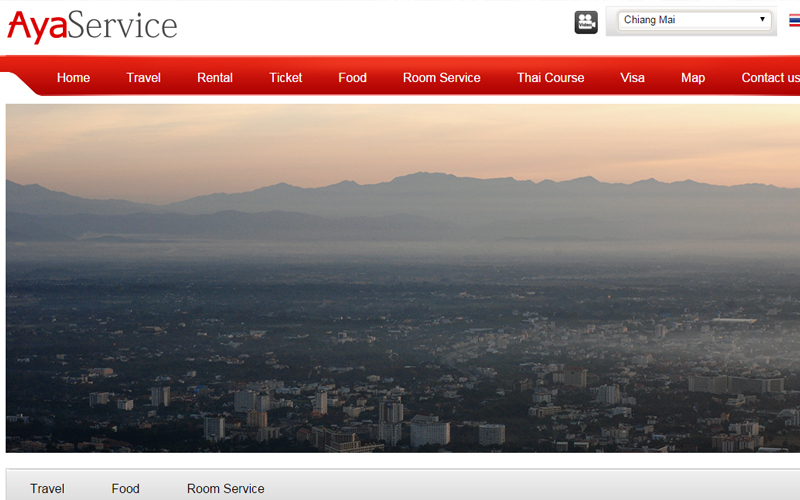Switch to the Travel tab below the banner

click(47, 488)
